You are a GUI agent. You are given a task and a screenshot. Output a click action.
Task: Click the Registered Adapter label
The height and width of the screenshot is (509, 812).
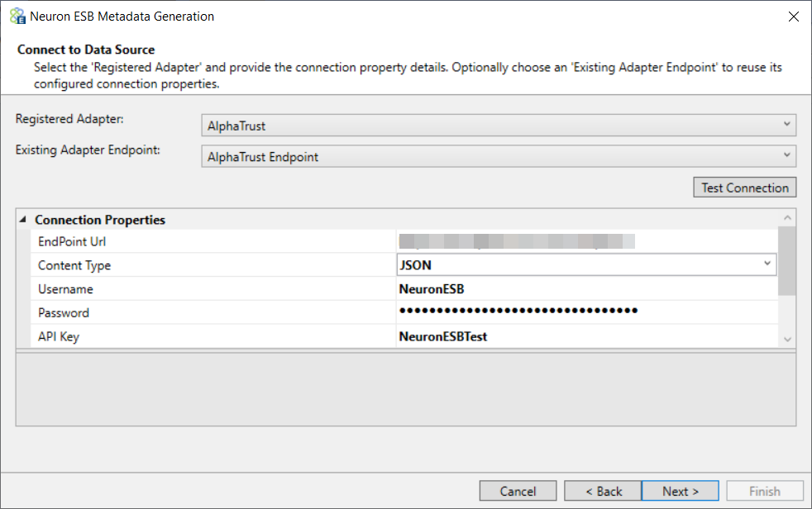(69, 119)
